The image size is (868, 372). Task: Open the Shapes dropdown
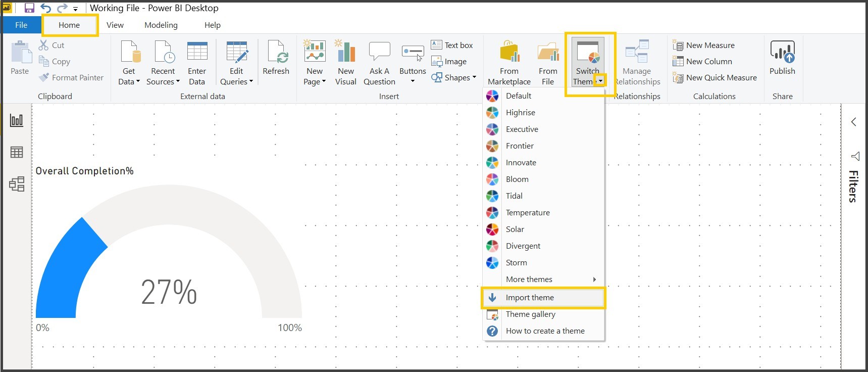(453, 77)
